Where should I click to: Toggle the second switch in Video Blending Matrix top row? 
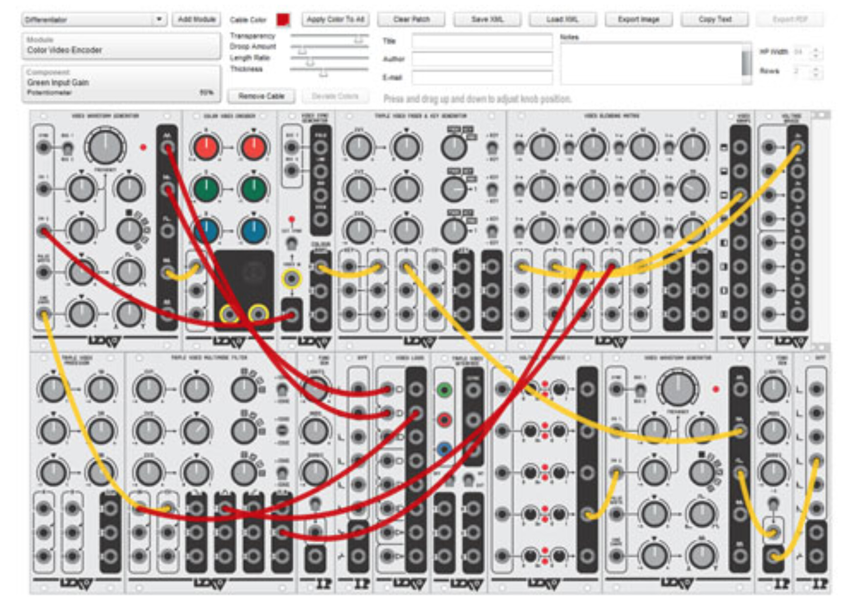(569, 147)
